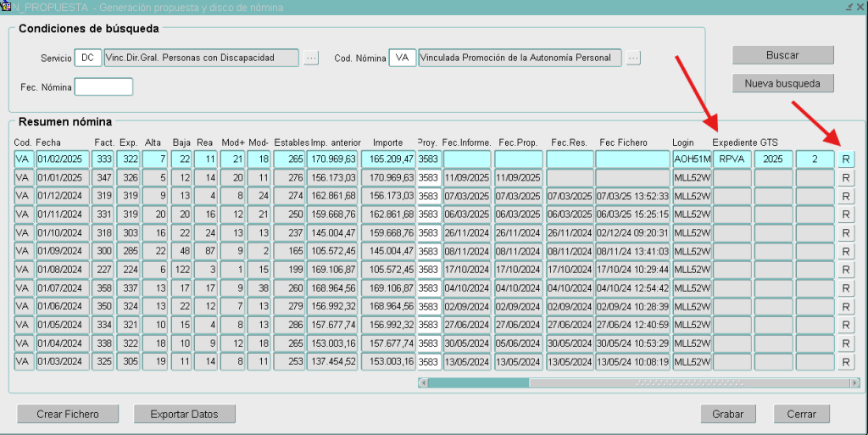Click the application icon in the title bar
This screenshot has height=435, width=868.
(x=6, y=7)
